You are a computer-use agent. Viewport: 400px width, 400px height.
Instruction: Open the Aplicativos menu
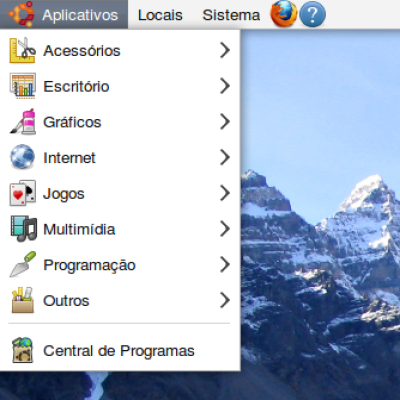pos(64,14)
